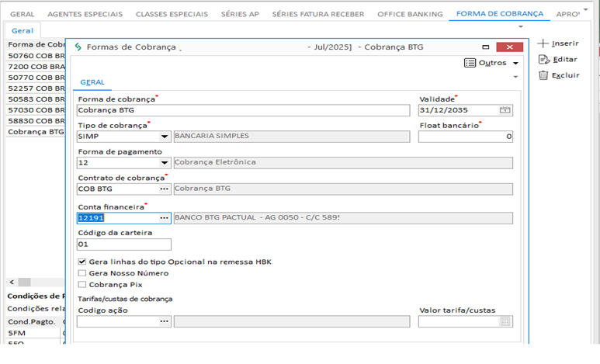
Task: Select the 50760 COB row in list
Action: [x=35, y=56]
